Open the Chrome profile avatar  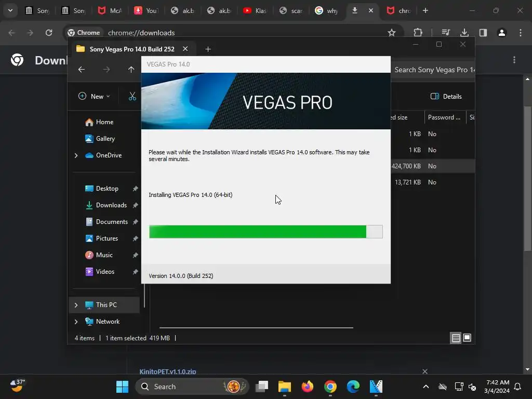(x=502, y=33)
